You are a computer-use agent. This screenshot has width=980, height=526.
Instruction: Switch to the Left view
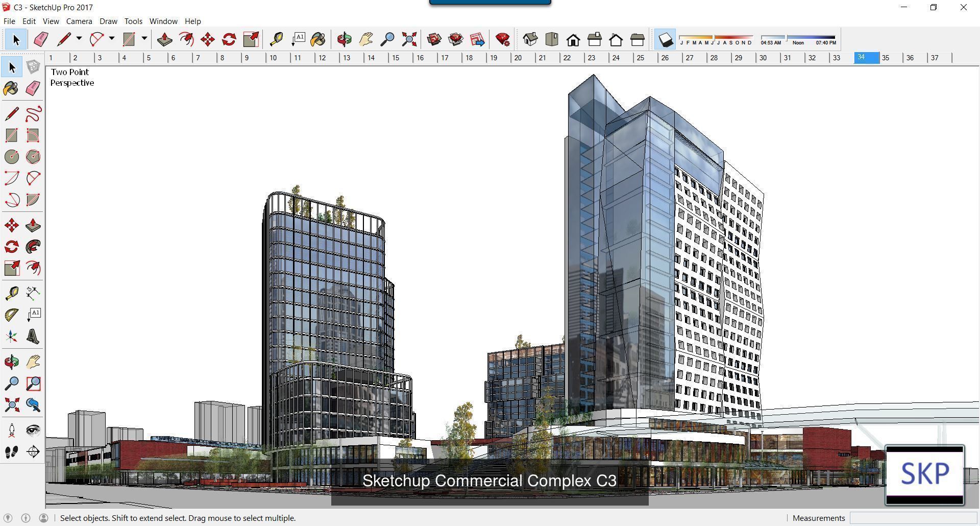pyautogui.click(x=638, y=39)
